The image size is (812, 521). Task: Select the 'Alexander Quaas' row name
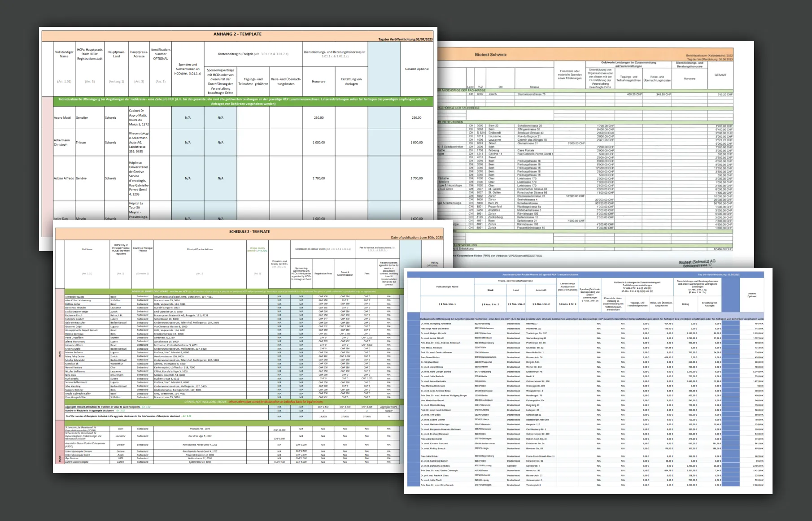click(x=74, y=297)
